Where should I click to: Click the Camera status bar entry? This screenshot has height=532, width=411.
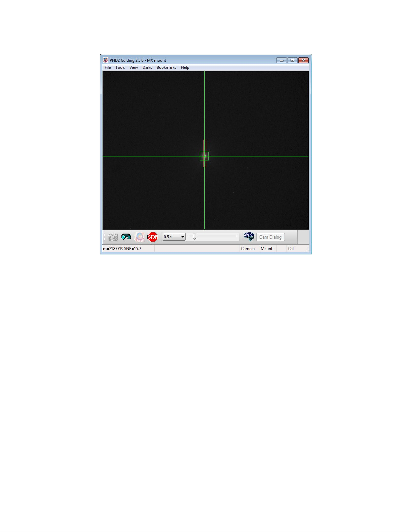point(248,249)
